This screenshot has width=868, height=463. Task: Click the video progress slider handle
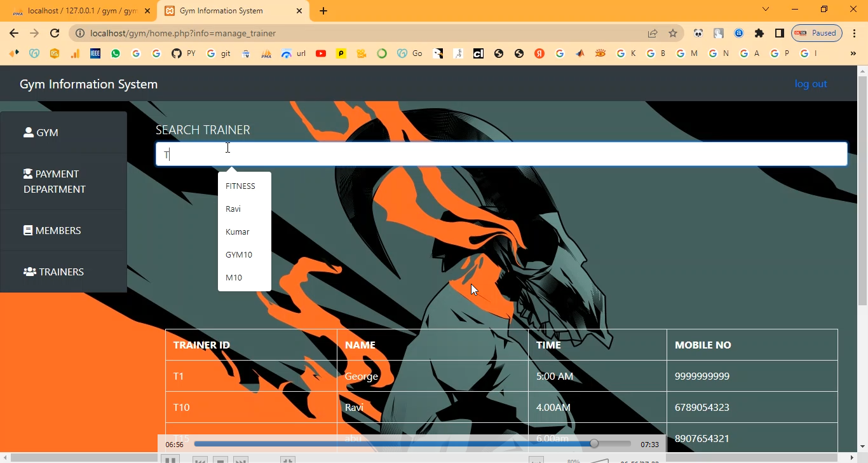(x=594, y=444)
